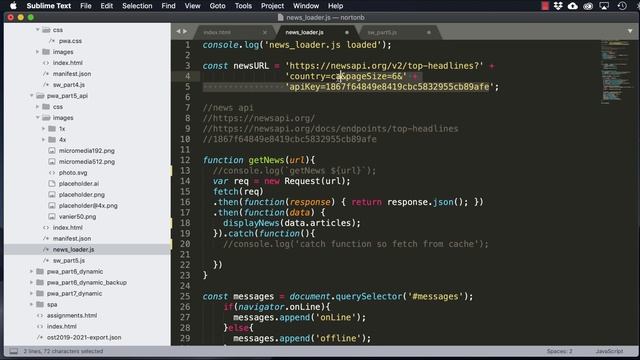This screenshot has height=360, width=640.
Task: Click the vanier50.png image file icon
Action: coord(52,217)
